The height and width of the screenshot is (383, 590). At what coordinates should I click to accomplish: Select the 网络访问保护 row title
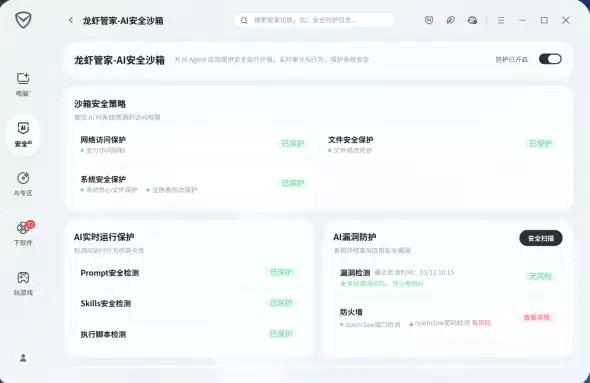[103, 140]
